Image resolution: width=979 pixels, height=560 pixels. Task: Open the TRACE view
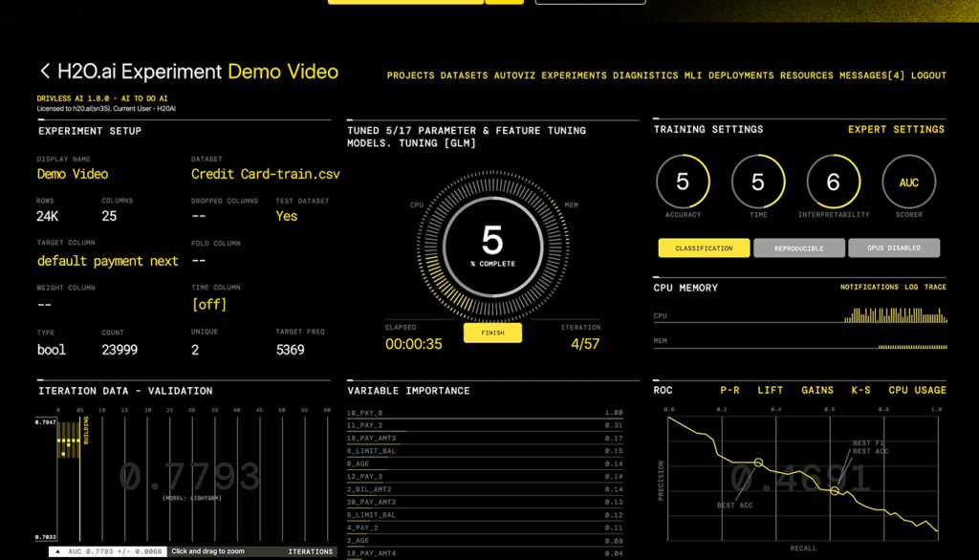pyautogui.click(x=935, y=288)
